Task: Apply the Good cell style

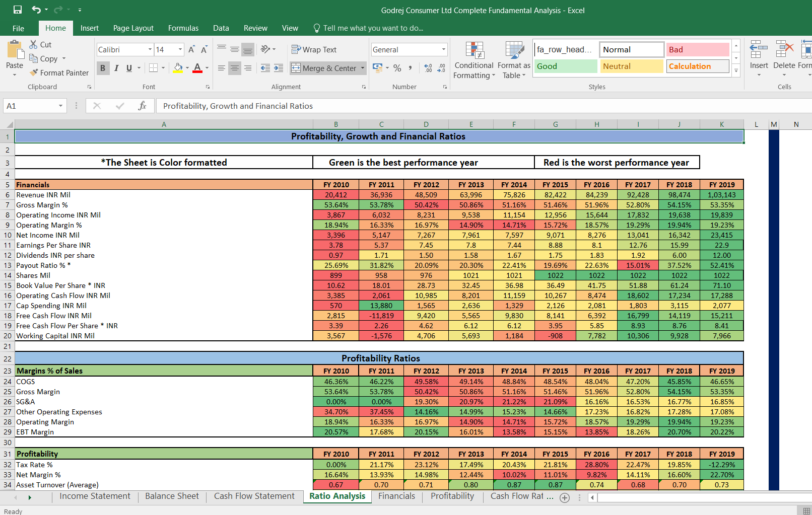Action: (566, 66)
